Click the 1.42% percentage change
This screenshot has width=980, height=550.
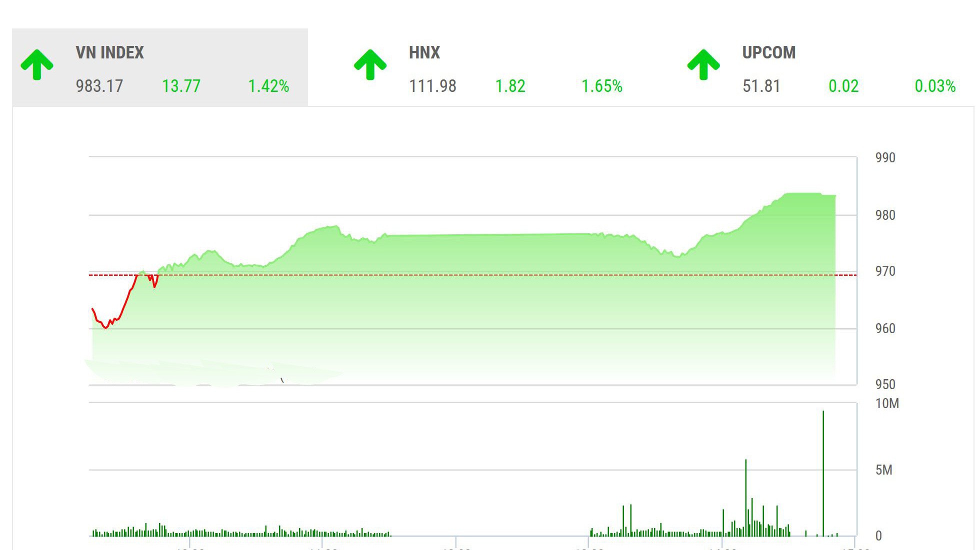coord(268,86)
